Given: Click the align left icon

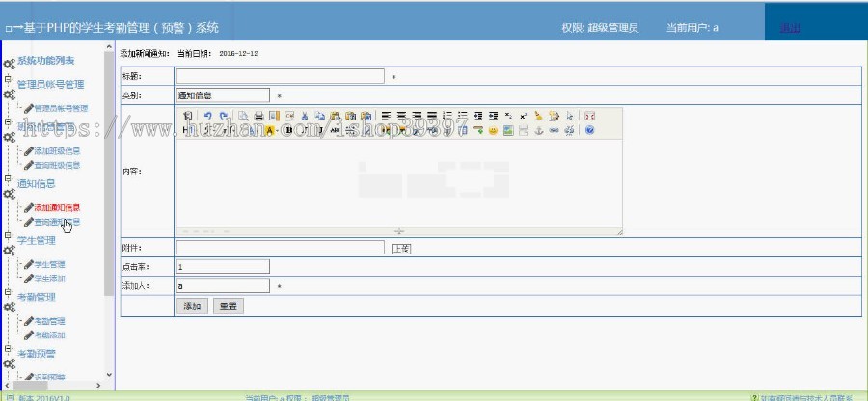Looking at the screenshot, I should pyautogui.click(x=386, y=116).
